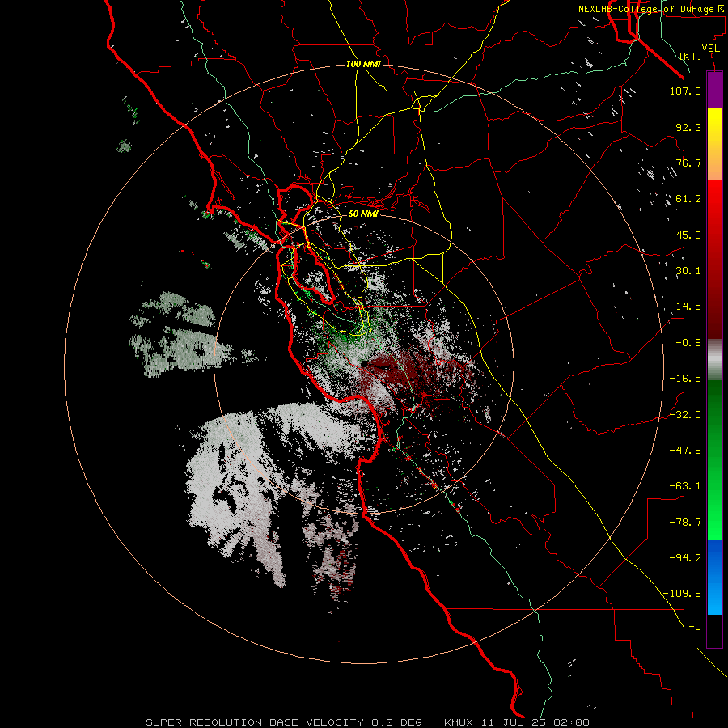The width and height of the screenshot is (728, 728).
Task: Click the 76.7 velocity scale value
Action: [688, 163]
